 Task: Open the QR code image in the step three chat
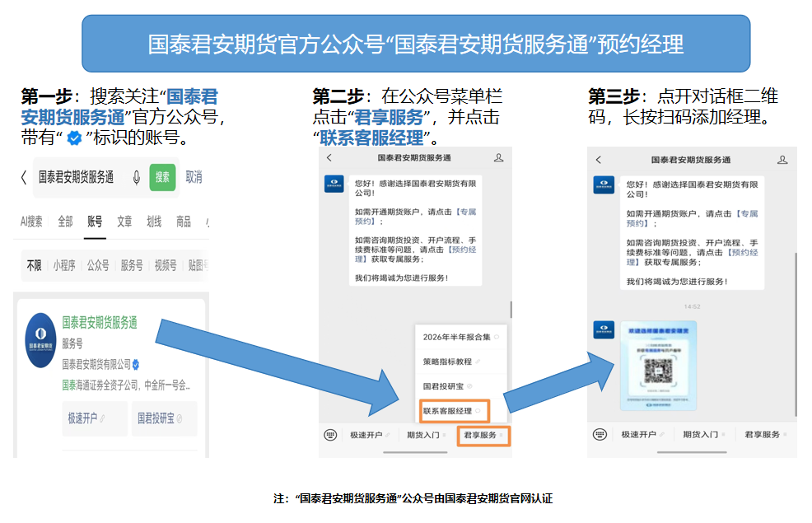click(658, 366)
